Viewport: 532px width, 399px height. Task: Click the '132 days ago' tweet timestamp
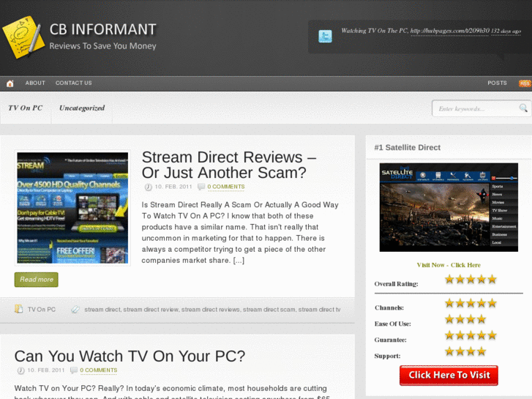506,31
